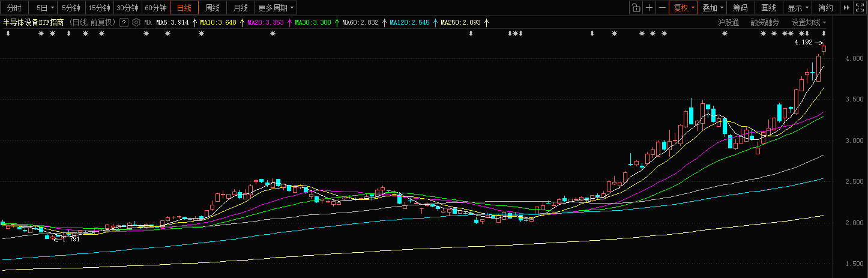Screen dimensions: 868x278
Task: Toggle the fullscreen chart icon
Action: (860, 8)
